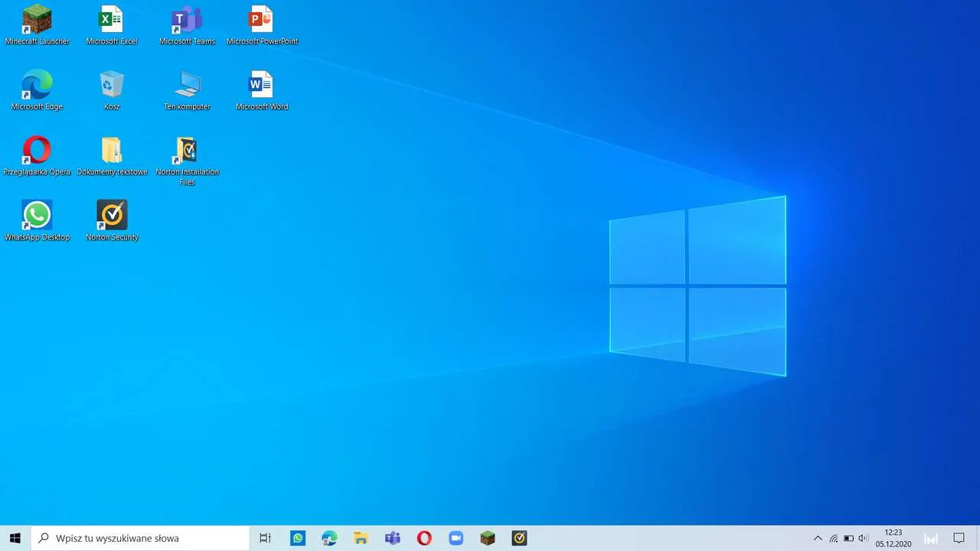The height and width of the screenshot is (551, 980).
Task: Open Task View from the taskbar
Action: point(265,538)
